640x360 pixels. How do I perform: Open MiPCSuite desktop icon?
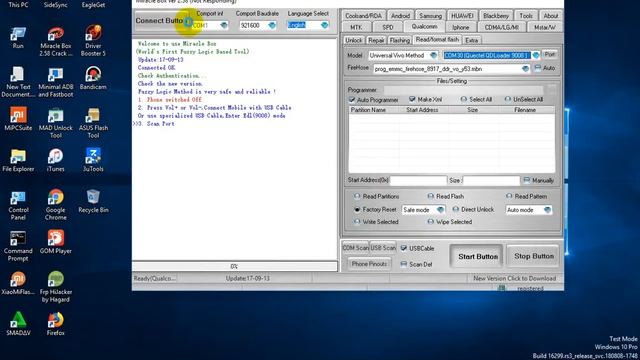coord(18,119)
